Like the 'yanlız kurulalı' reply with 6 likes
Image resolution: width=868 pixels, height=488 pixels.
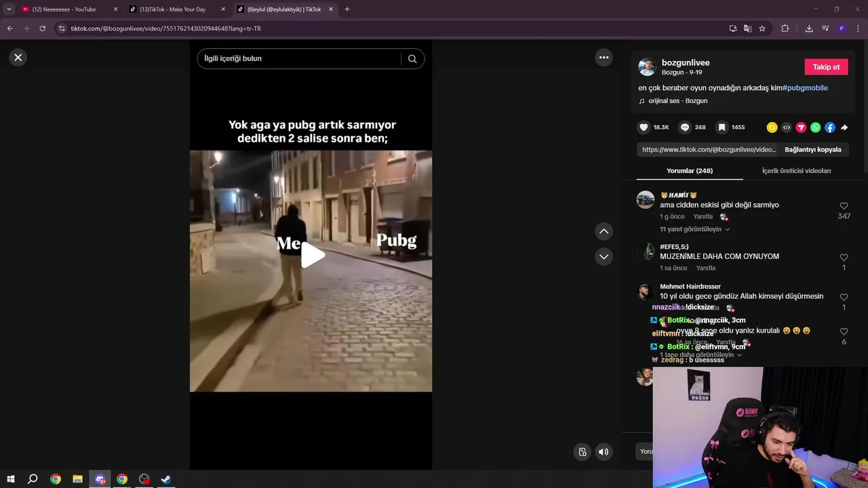[x=844, y=332]
